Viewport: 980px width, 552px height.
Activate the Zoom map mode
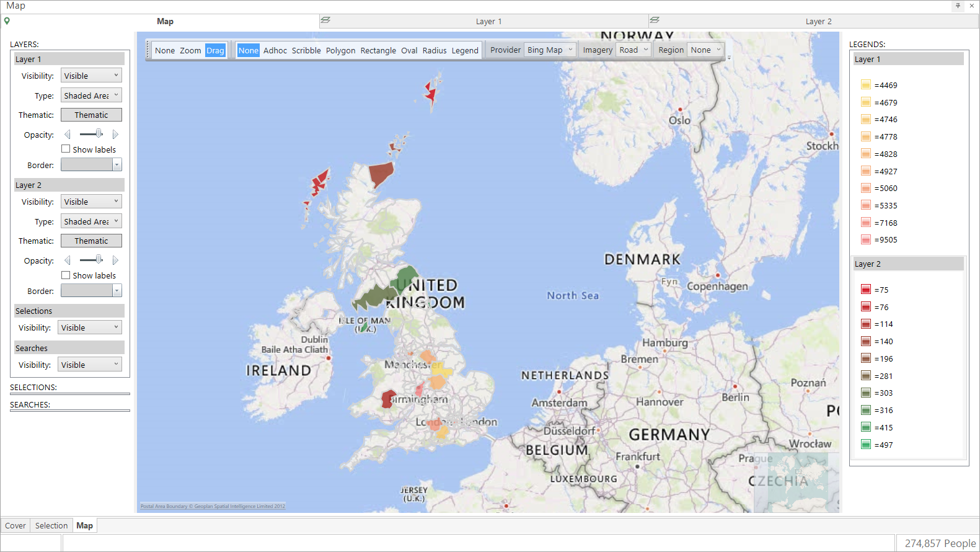[190, 50]
